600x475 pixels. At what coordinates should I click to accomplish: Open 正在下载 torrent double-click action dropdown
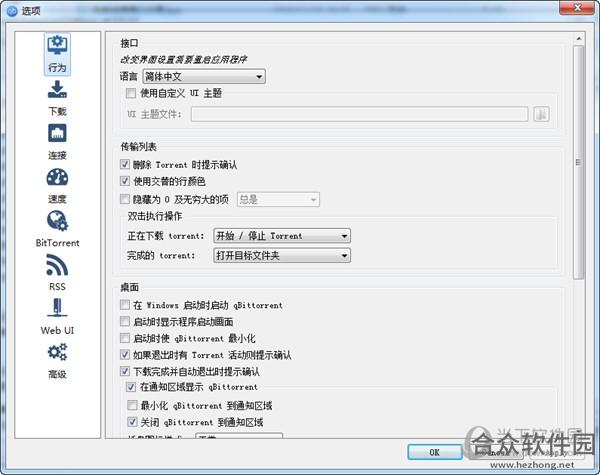[282, 236]
